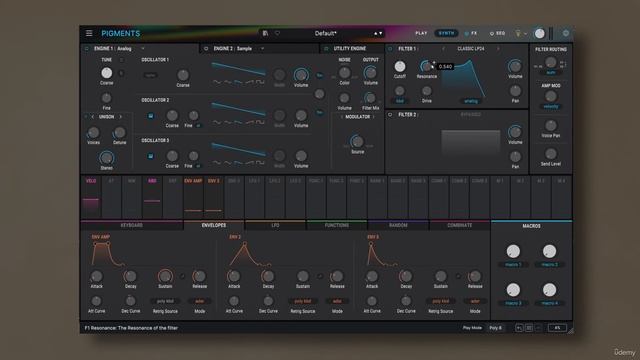Select the ENV 2 modulation source slot

[x=213, y=197]
